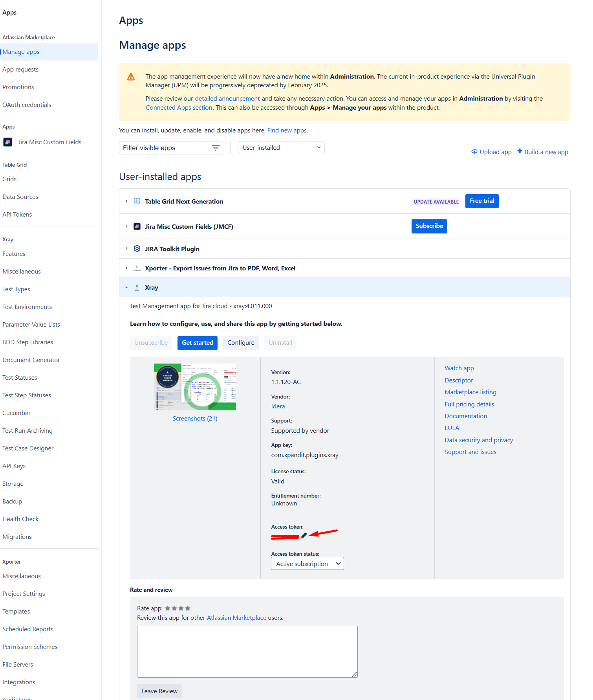Open Screenshots (21) link

coord(195,418)
